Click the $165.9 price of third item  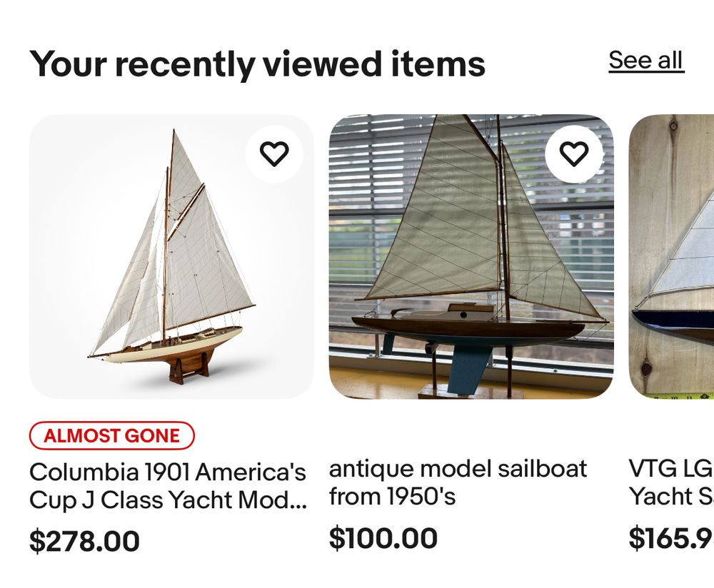click(x=671, y=537)
